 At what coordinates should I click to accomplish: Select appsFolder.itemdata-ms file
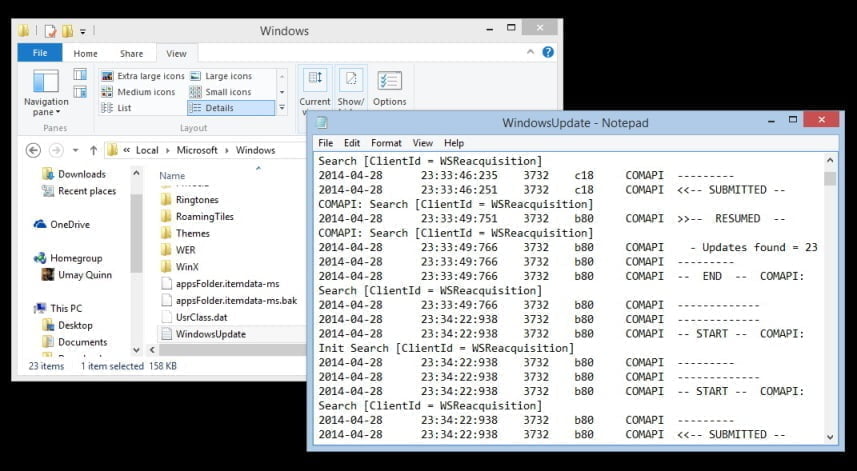click(x=220, y=284)
